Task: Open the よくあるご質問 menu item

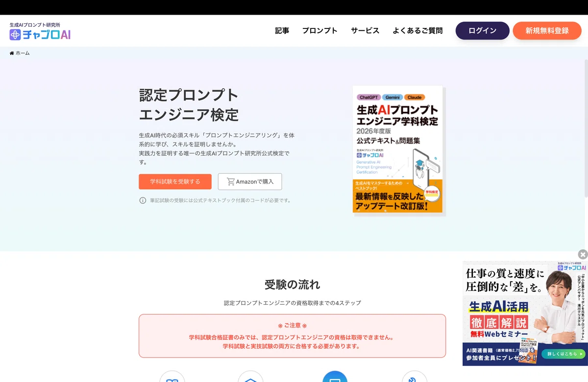Action: coord(417,30)
